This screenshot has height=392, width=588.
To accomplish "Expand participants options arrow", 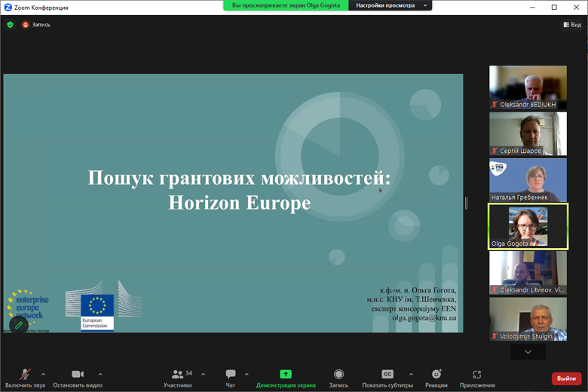I will [x=204, y=374].
